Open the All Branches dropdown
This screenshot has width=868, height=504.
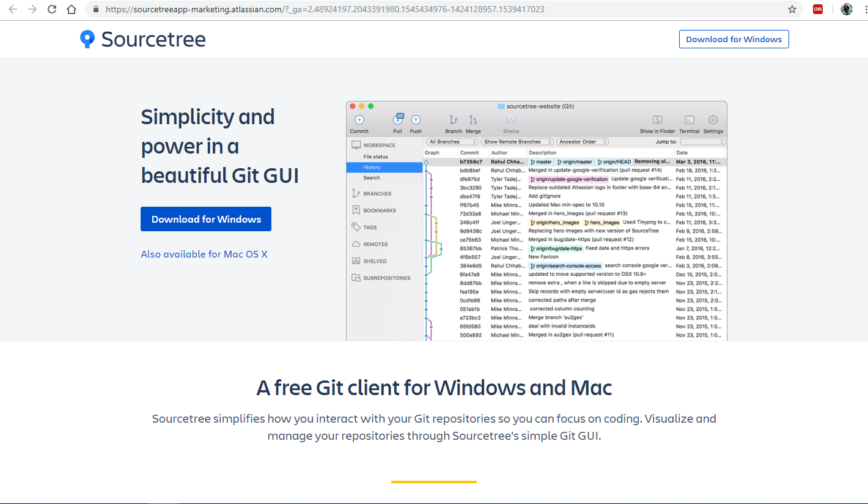[x=452, y=141]
